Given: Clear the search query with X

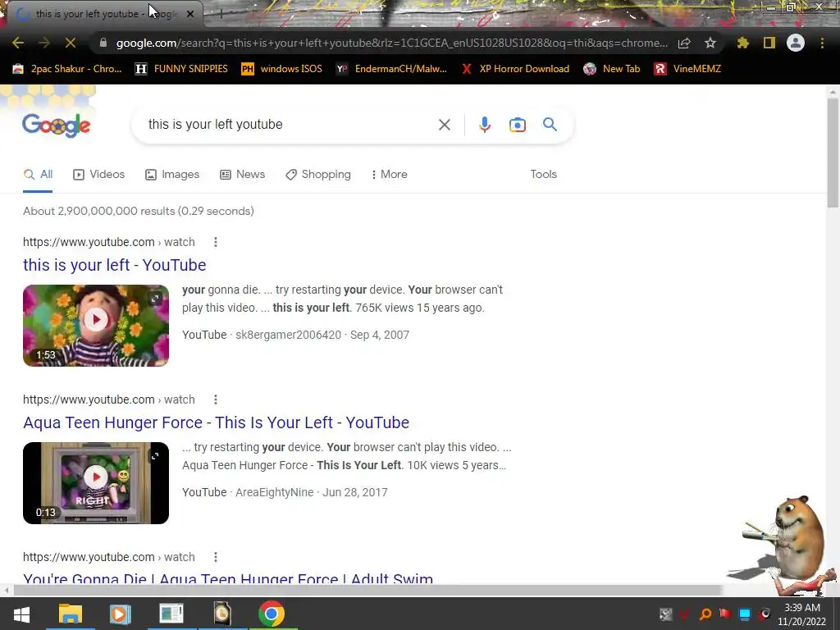Looking at the screenshot, I should pos(444,125).
